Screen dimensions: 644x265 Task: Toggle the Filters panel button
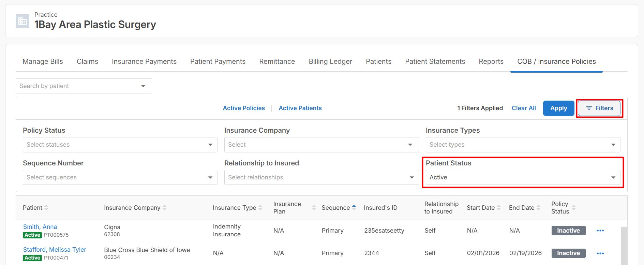[x=599, y=108]
